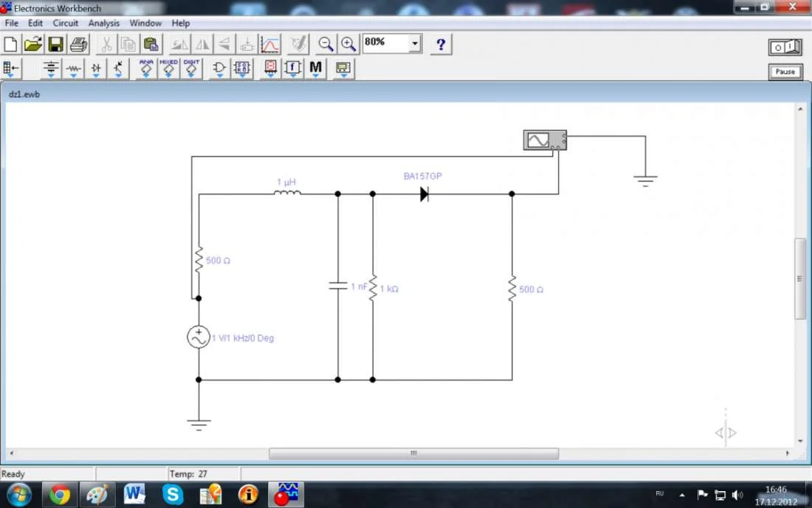Viewport: 812px width, 508px height.
Task: Open the Basic components parts bin
Action: tap(73, 69)
